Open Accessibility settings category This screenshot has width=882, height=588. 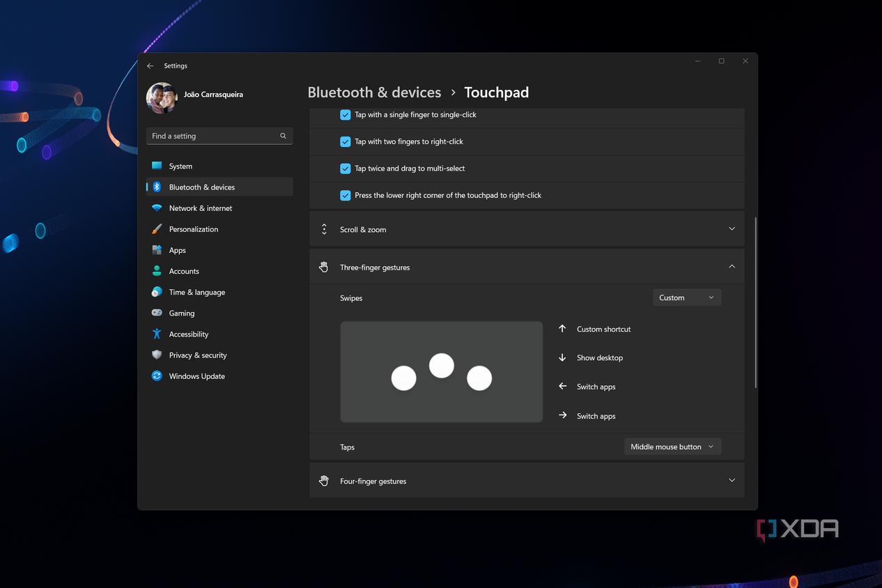tap(219, 334)
